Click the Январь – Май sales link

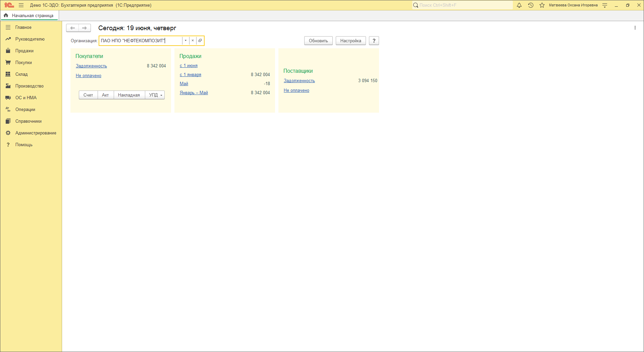click(x=194, y=93)
